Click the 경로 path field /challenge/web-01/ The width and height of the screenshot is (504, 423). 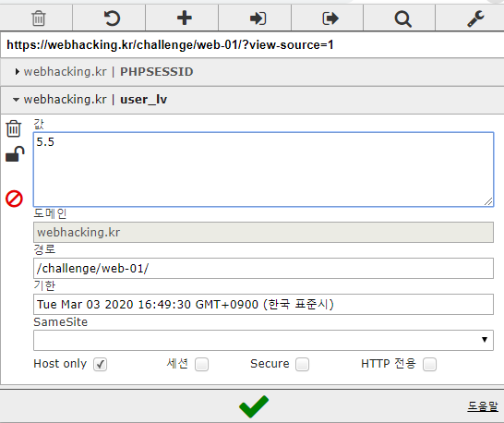click(263, 268)
